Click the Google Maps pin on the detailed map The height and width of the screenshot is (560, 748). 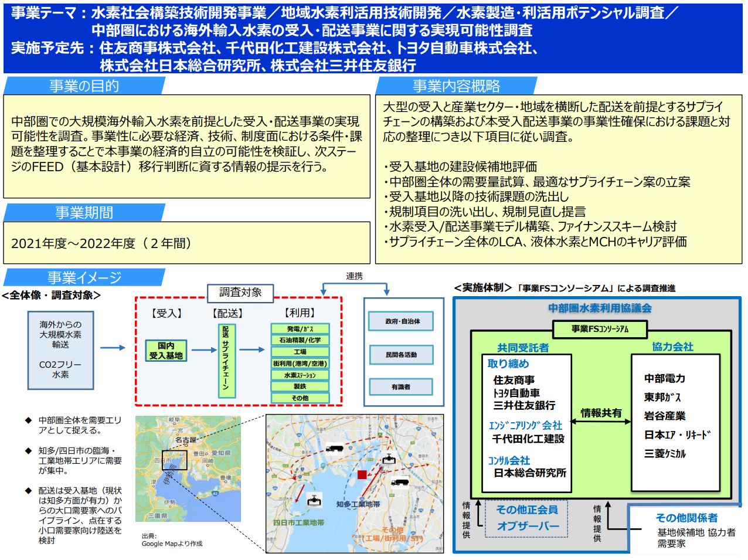coord(324,465)
